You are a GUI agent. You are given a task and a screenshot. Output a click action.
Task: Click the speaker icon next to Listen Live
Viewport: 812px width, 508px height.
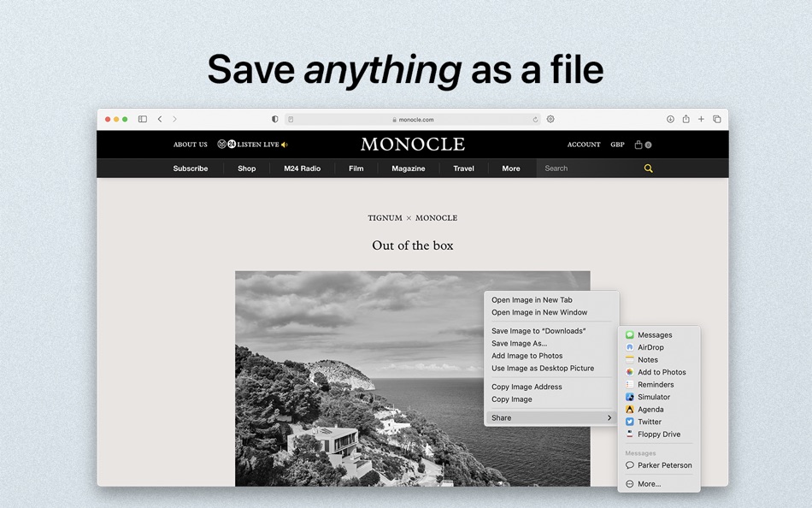(285, 145)
